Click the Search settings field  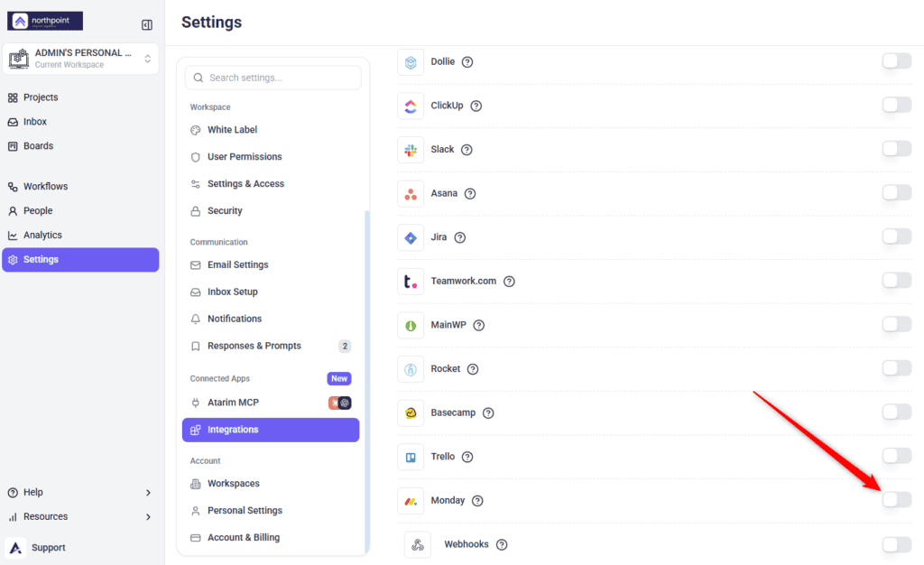[x=273, y=78]
